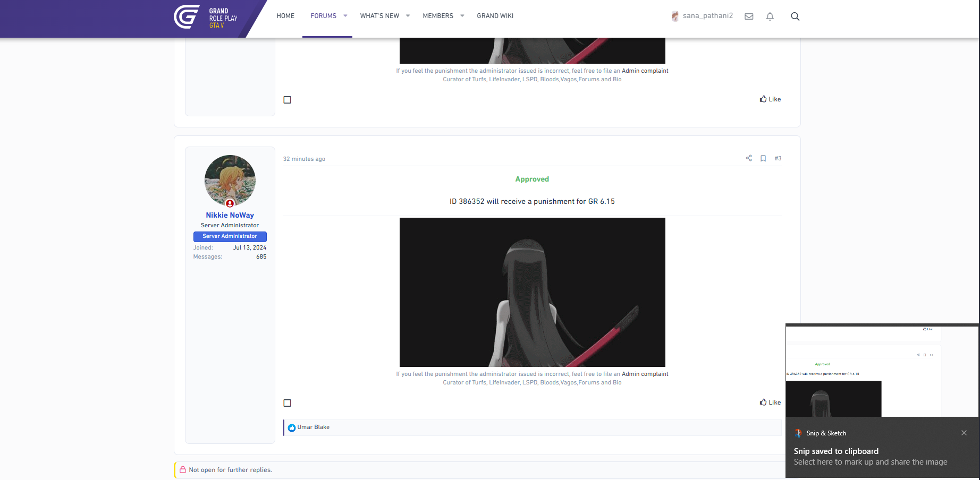Click 'Not open for further replies.' notice text
The width and height of the screenshot is (980, 480).
(230, 470)
